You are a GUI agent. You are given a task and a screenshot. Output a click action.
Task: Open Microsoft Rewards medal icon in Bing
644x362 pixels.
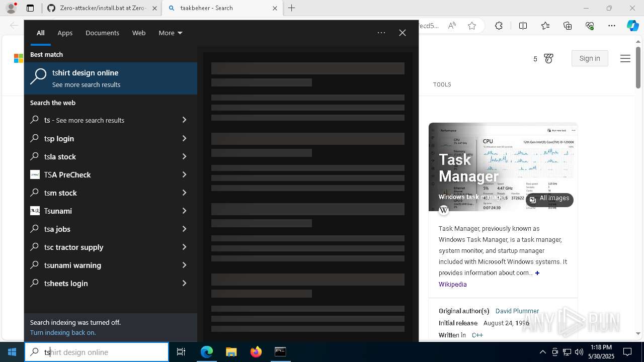pyautogui.click(x=548, y=59)
